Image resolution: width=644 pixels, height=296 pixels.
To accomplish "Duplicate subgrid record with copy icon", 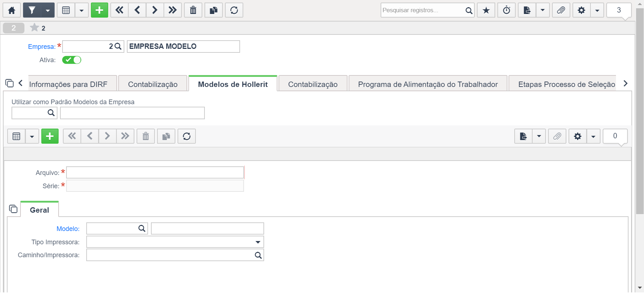I will point(166,136).
